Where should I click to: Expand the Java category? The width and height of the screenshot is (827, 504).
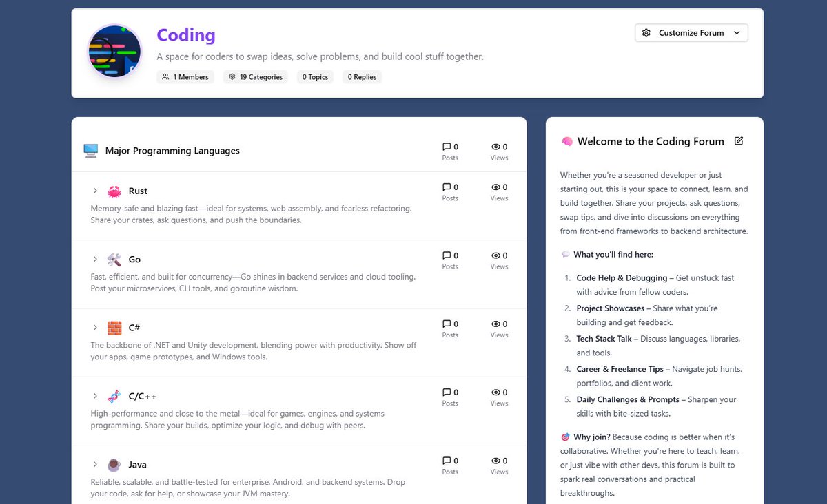(95, 464)
